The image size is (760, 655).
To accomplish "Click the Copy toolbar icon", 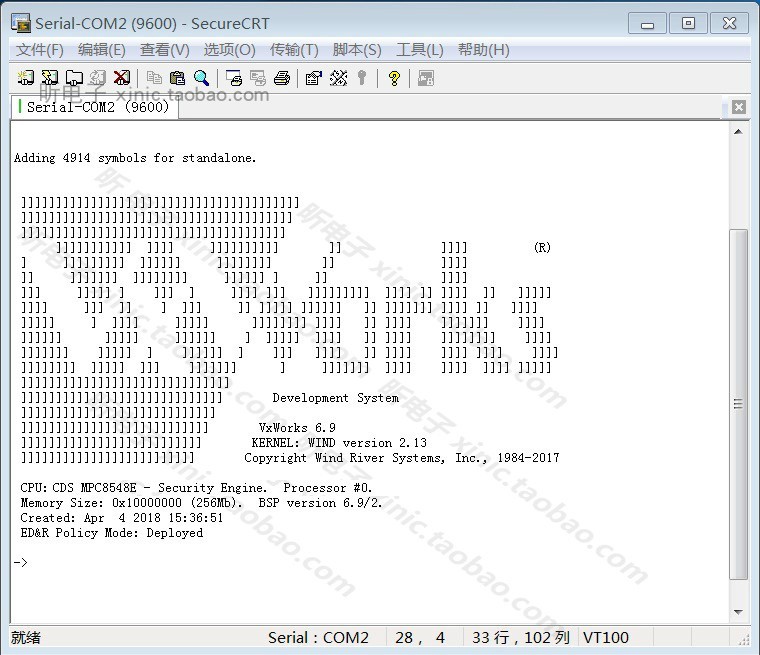I will 154,78.
